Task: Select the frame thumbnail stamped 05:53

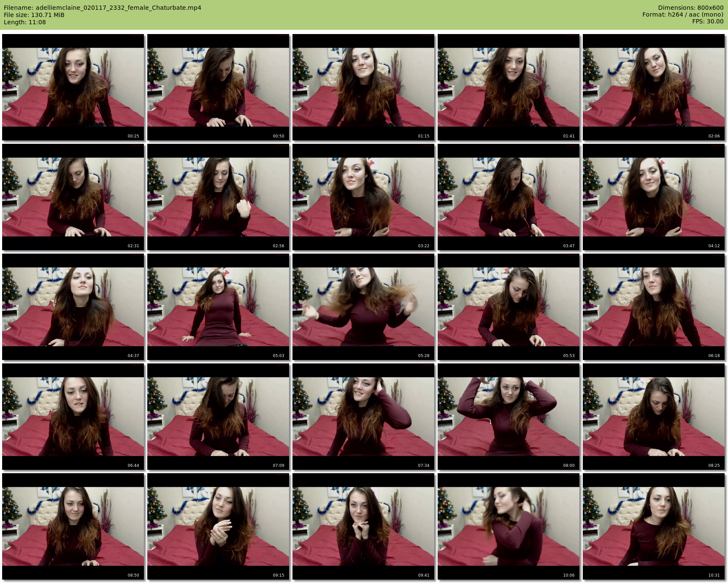Action: click(509, 307)
